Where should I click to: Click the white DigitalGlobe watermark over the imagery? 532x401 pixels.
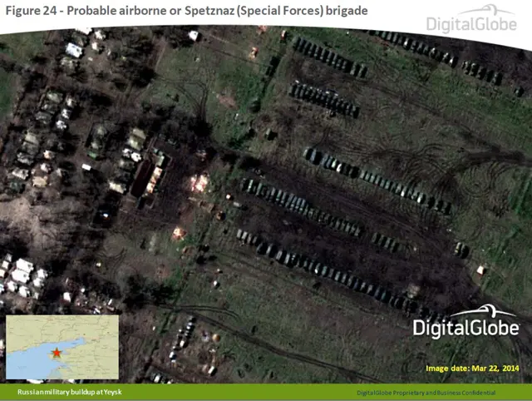pyautogui.click(x=465, y=327)
